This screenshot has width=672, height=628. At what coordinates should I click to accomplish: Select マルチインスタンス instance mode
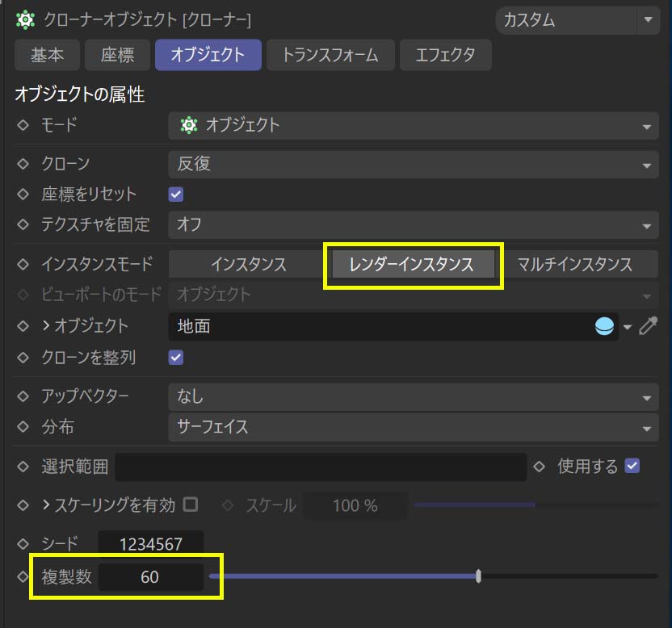(x=575, y=264)
